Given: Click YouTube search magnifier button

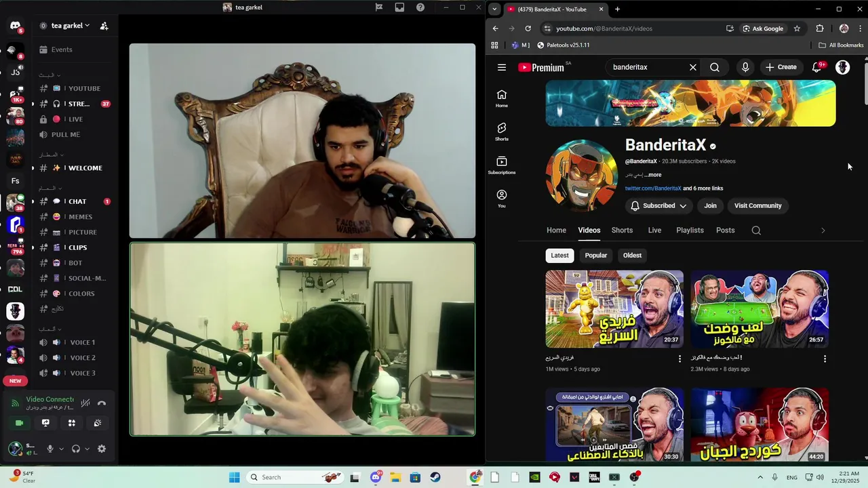Looking at the screenshot, I should coord(715,67).
